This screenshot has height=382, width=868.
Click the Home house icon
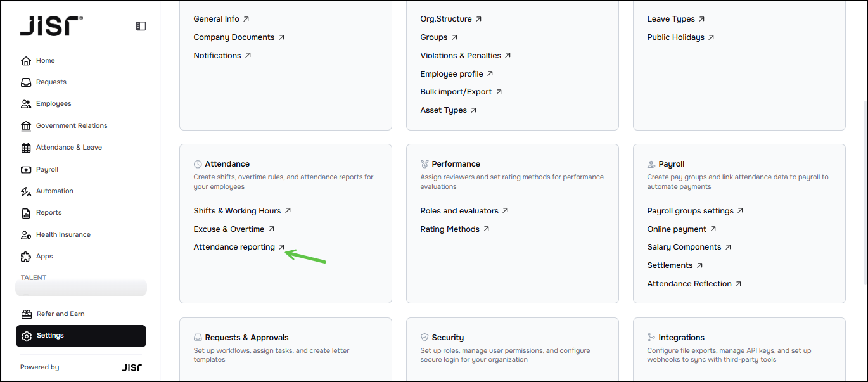(x=26, y=61)
